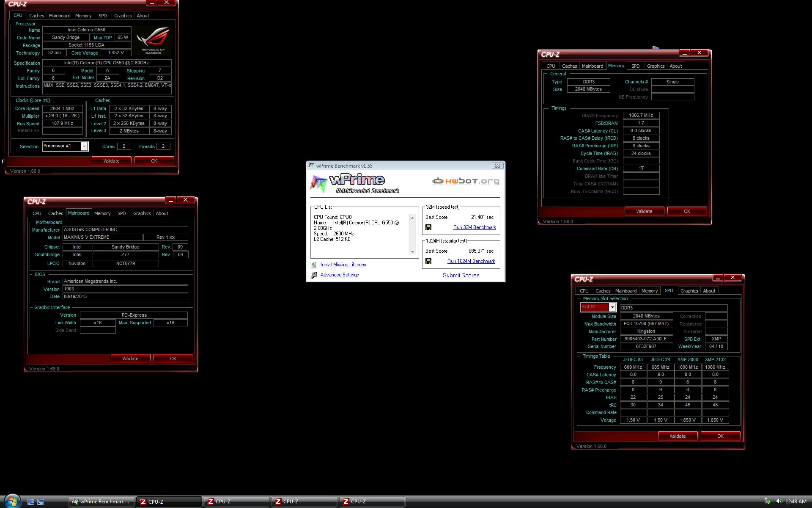The image size is (812, 508).
Task: Click the 685.371 sec best score
Action: 481,251
